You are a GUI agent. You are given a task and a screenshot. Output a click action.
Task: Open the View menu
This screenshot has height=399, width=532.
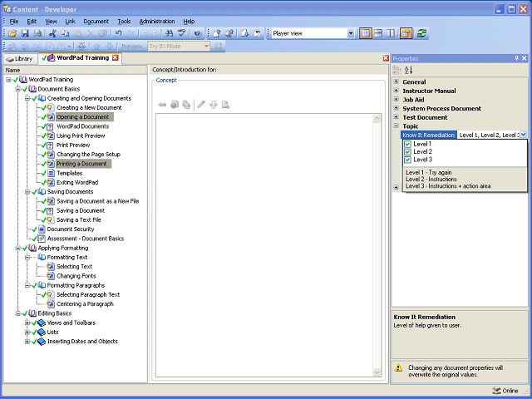coord(51,22)
